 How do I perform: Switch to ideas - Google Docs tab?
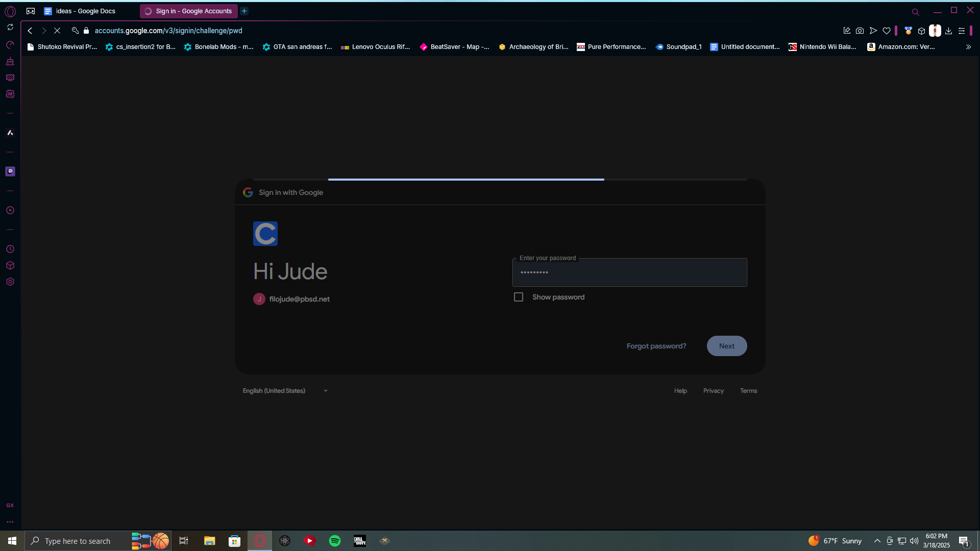[x=85, y=11]
